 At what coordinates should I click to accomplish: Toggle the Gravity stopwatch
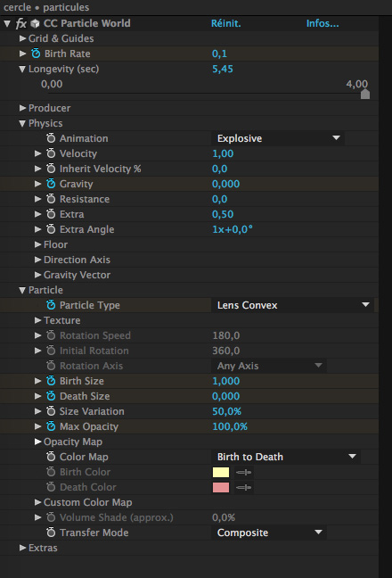pyautogui.click(x=51, y=184)
